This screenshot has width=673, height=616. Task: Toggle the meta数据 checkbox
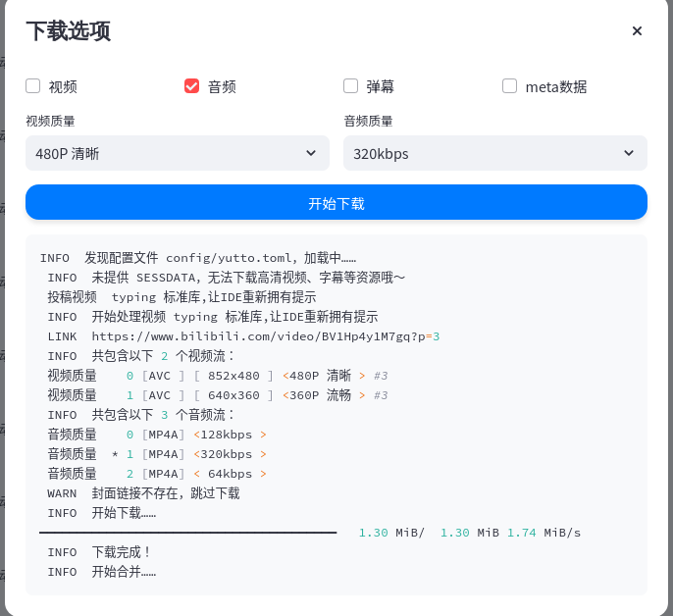pyautogui.click(x=510, y=86)
